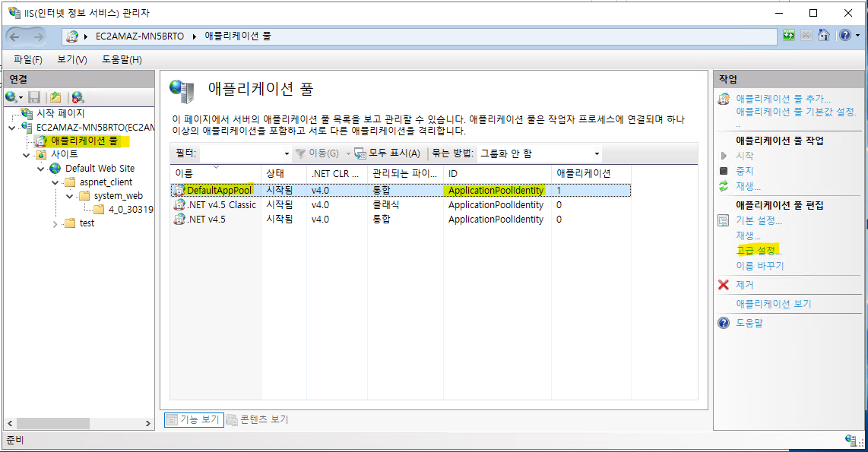The width and height of the screenshot is (868, 452).
Task: Expand the test folder node
Action: coord(55,223)
